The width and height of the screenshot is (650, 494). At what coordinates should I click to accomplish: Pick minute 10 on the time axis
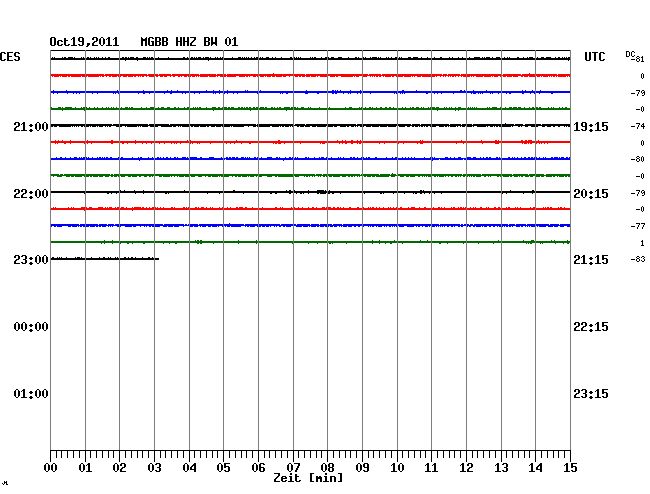tap(397, 467)
